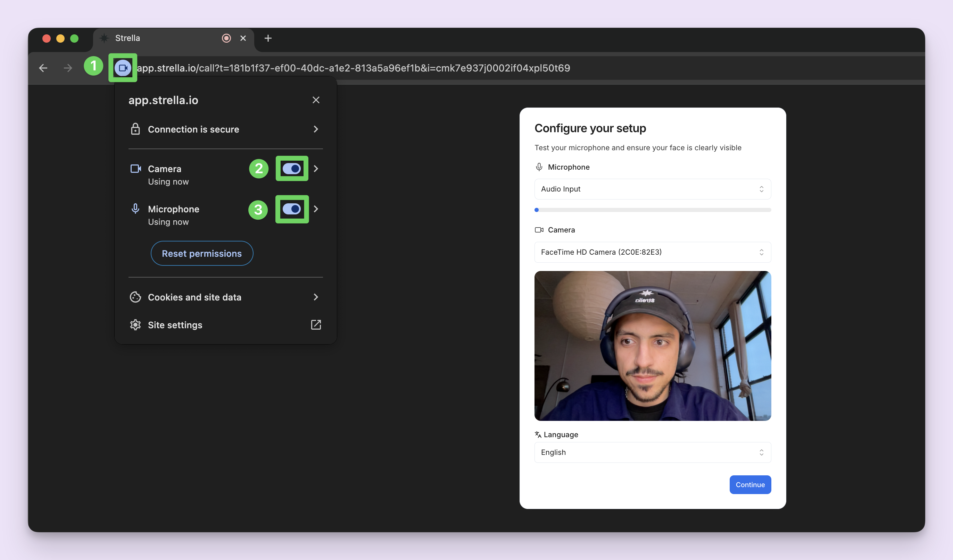Disable the Camera permission toggle

292,169
